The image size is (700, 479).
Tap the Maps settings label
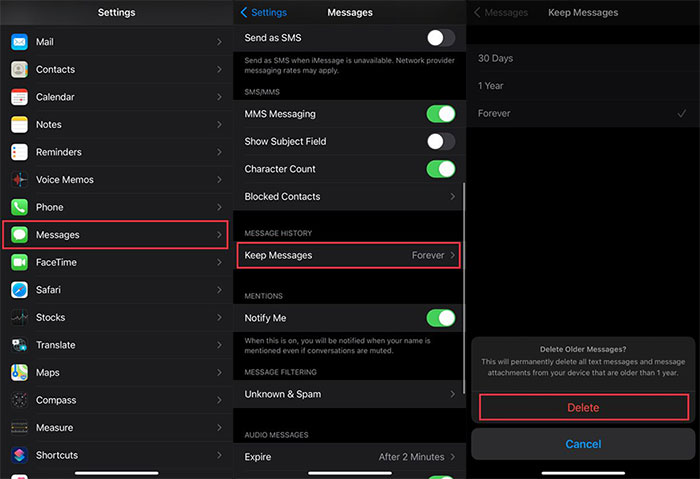pos(47,373)
